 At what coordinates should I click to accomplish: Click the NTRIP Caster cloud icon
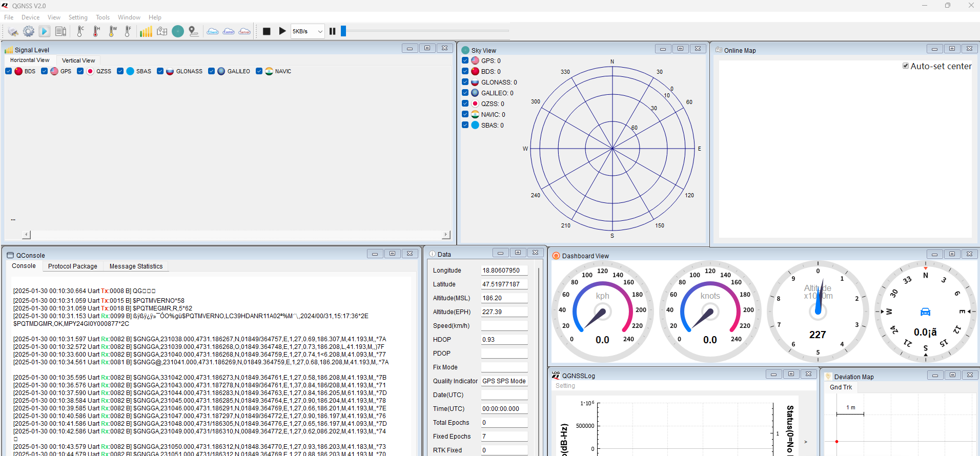229,32
